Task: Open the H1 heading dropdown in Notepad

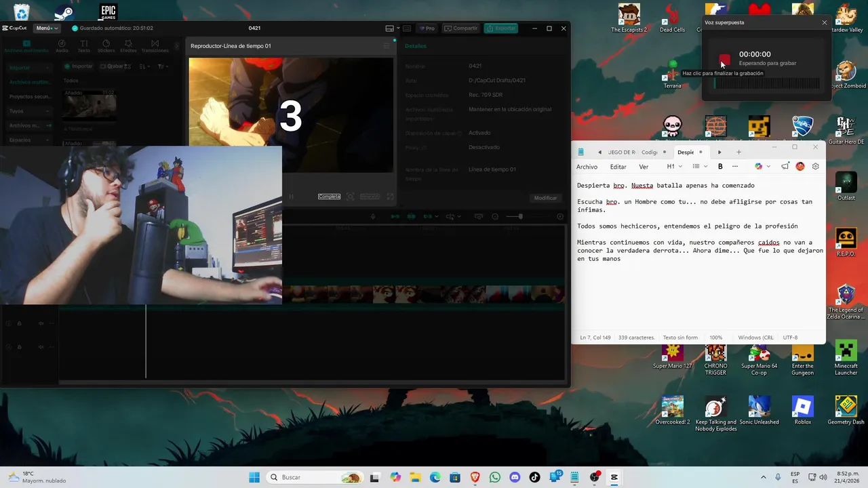Action: (x=674, y=166)
